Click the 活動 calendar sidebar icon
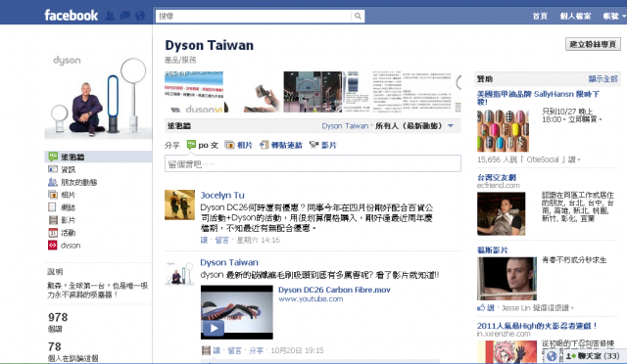This screenshot has height=364, width=627. 53,233
